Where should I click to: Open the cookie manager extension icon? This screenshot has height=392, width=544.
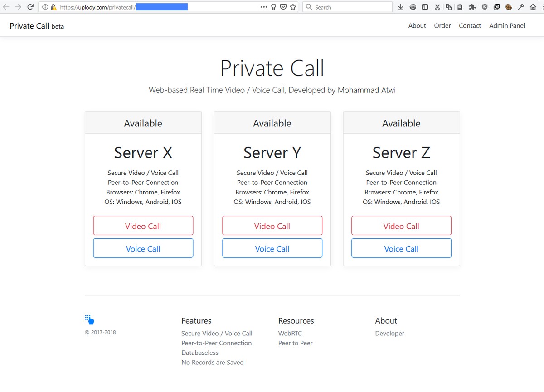tap(509, 7)
